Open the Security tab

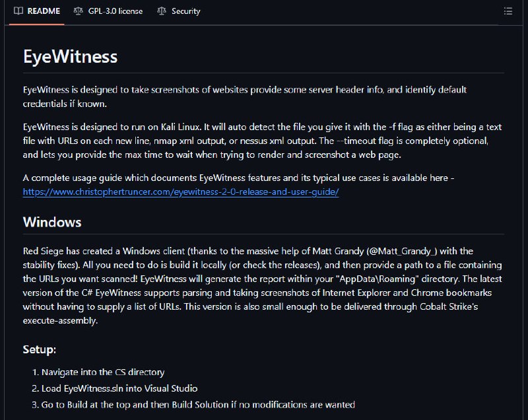pos(179,11)
